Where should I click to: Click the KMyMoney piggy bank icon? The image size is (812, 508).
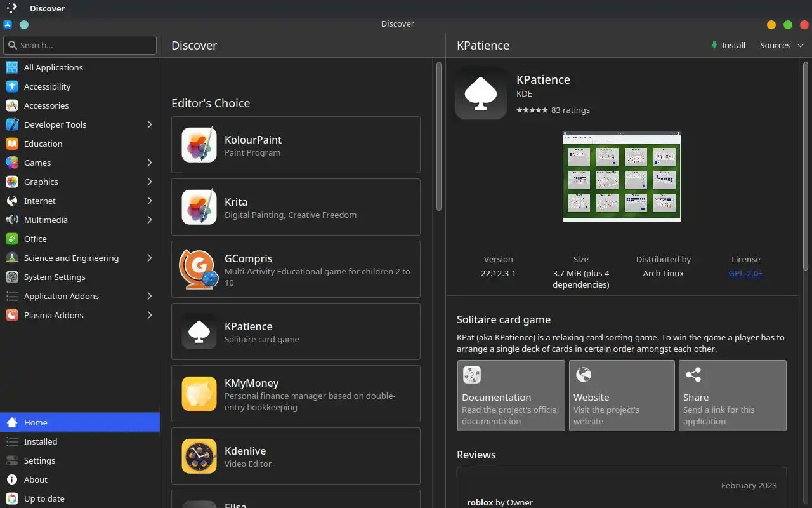pos(199,394)
